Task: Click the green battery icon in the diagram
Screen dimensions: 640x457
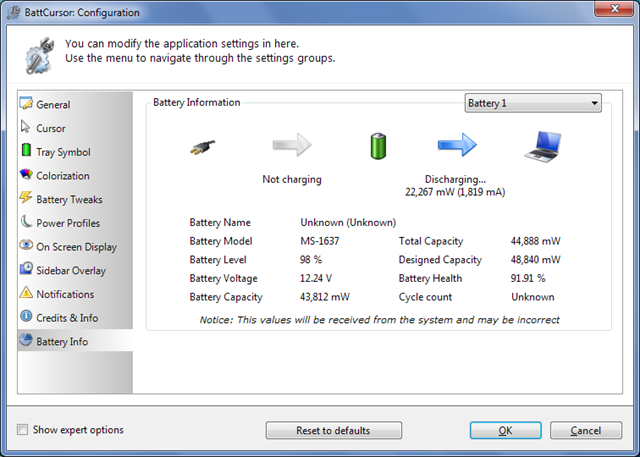Action: pyautogui.click(x=378, y=146)
